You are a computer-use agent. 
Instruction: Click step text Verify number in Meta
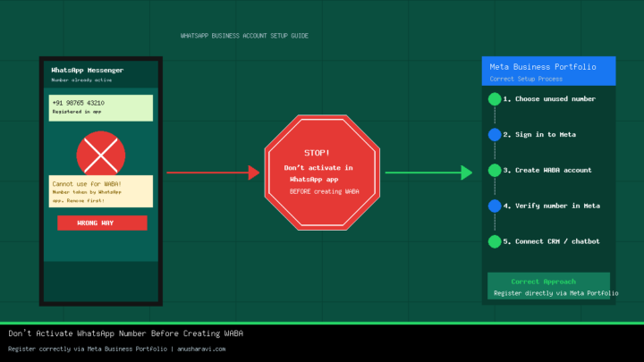coord(557,206)
